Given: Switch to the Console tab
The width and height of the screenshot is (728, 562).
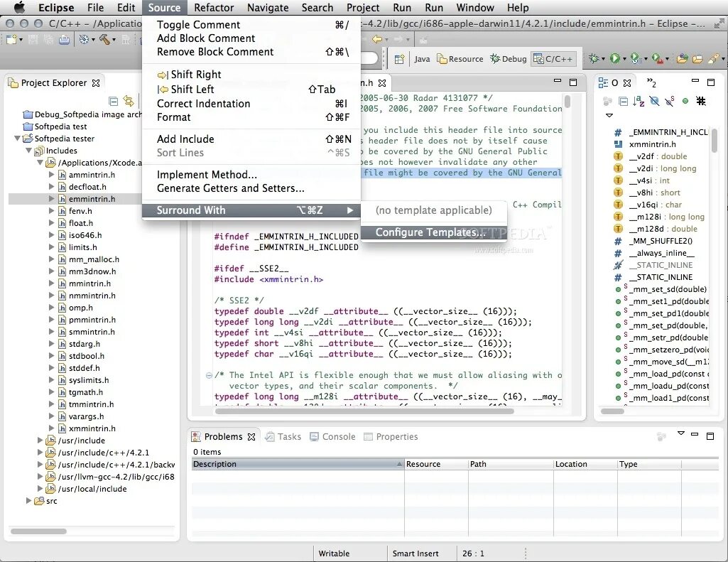Looking at the screenshot, I should (x=332, y=436).
